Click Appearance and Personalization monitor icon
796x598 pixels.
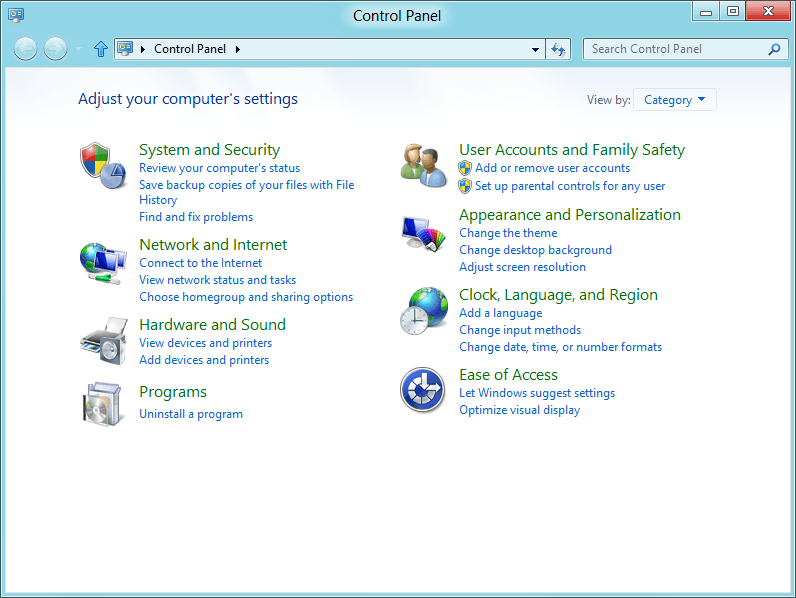point(423,236)
